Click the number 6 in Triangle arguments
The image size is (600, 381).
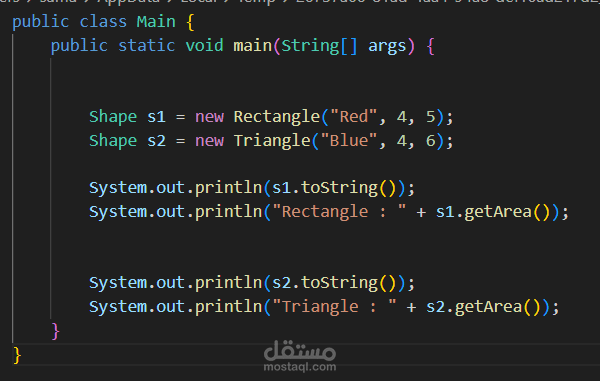(x=430, y=141)
